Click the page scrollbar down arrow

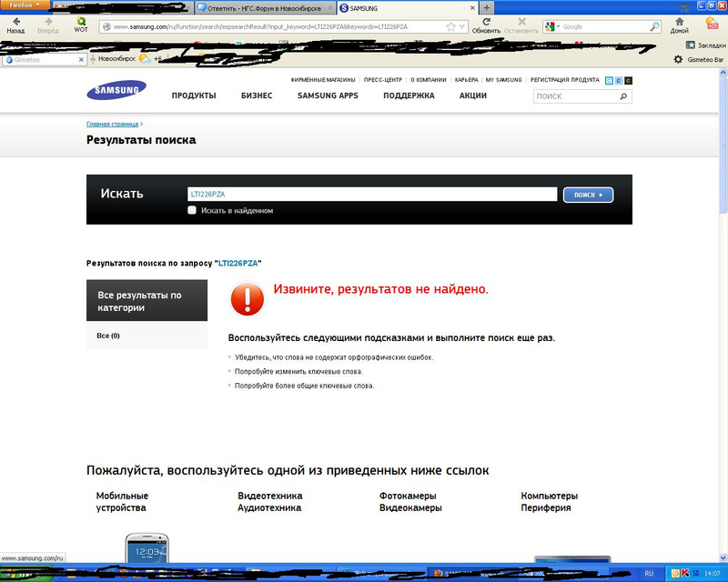[x=723, y=557]
